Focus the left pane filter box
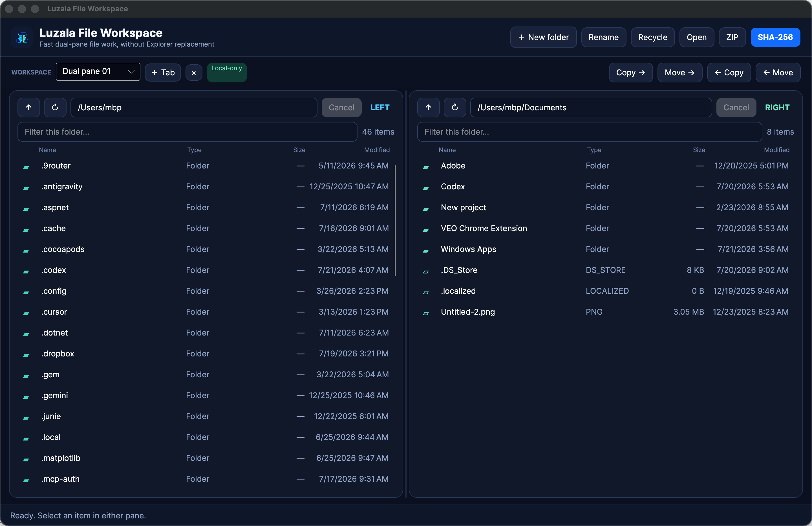Screen dimensions: 812x526 pyautogui.click(x=187, y=132)
